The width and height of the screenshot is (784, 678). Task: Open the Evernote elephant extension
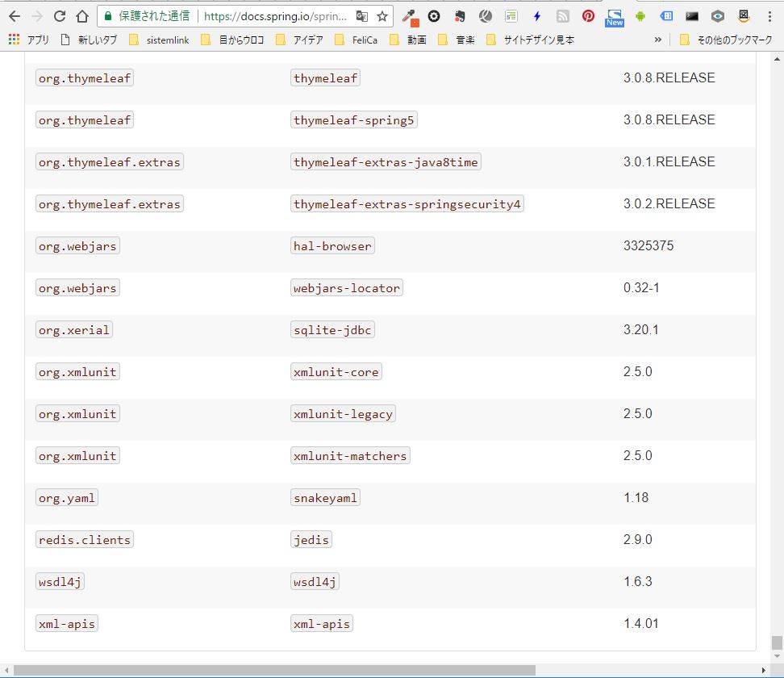tap(460, 16)
